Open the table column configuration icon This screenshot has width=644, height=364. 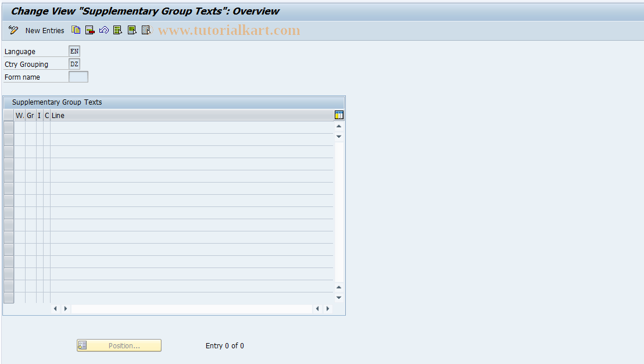click(x=339, y=115)
